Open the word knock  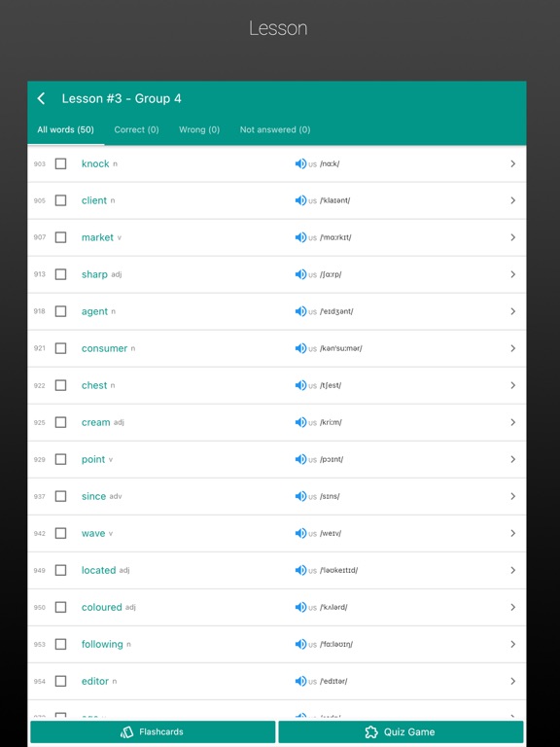point(95,163)
